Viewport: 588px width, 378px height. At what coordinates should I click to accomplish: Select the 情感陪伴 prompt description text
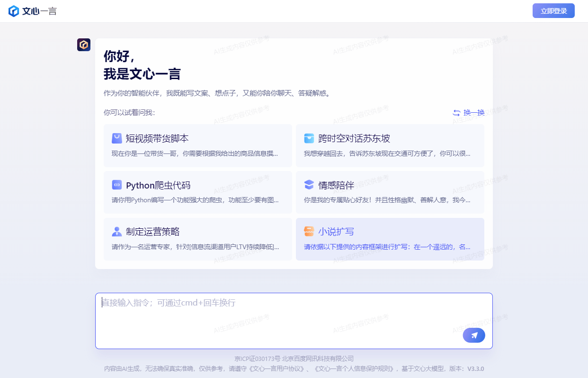(387, 200)
